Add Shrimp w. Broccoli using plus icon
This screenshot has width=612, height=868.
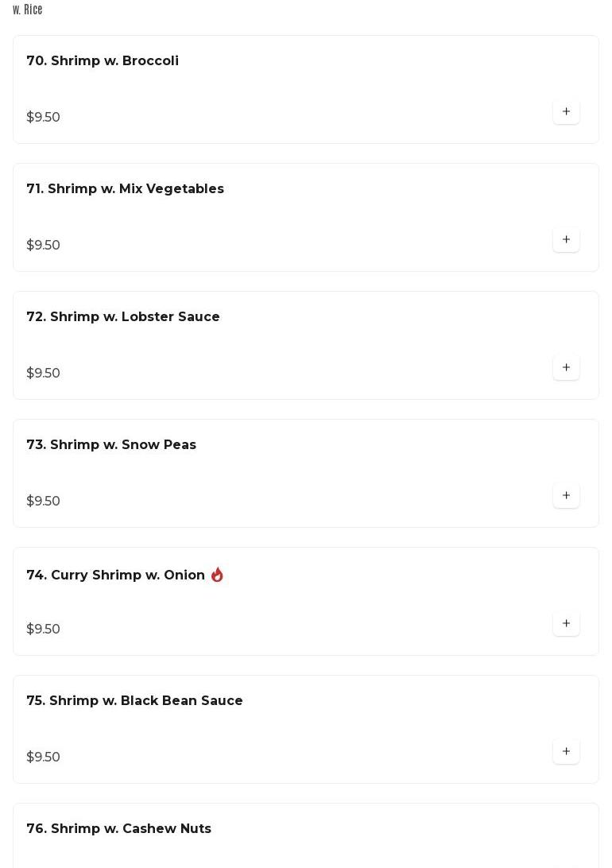pos(566,112)
